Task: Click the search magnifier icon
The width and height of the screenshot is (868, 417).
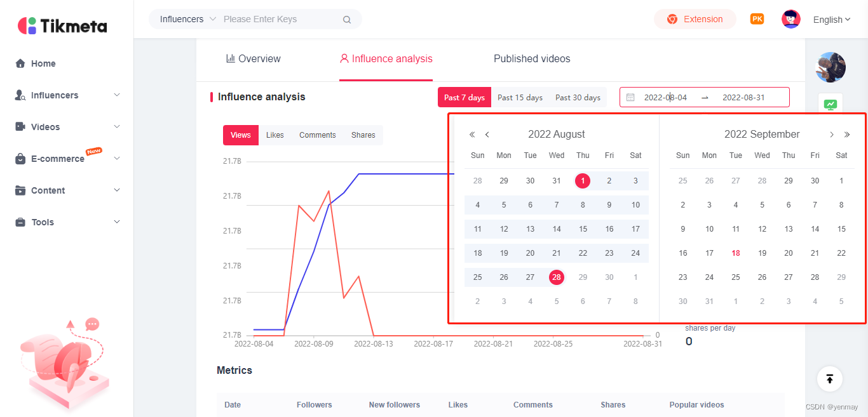Action: coord(347,20)
